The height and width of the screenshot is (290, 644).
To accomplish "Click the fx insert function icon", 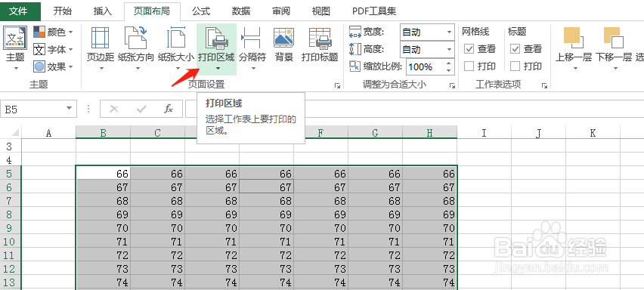I will point(169,109).
